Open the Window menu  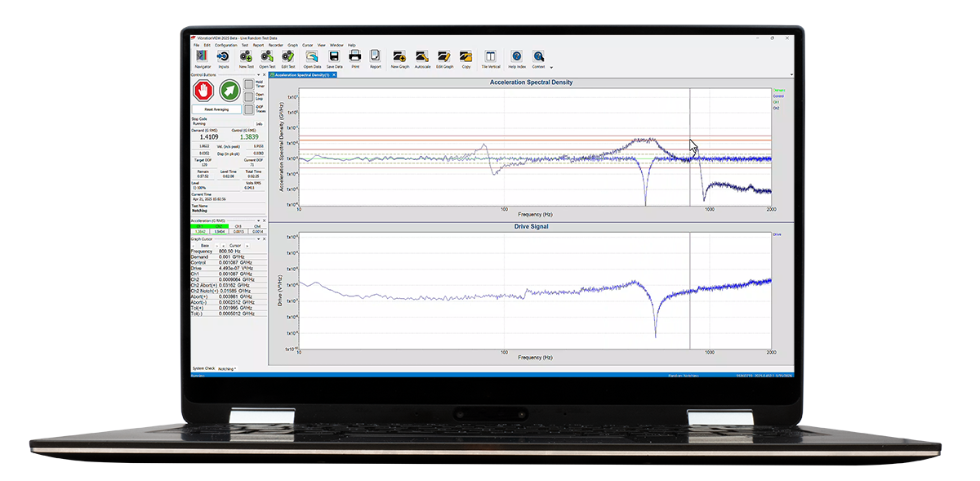(x=336, y=45)
